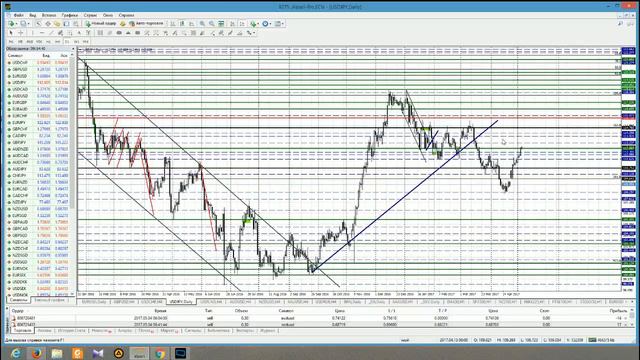Select the text tool
This screenshot has height=360, width=640.
79,33
